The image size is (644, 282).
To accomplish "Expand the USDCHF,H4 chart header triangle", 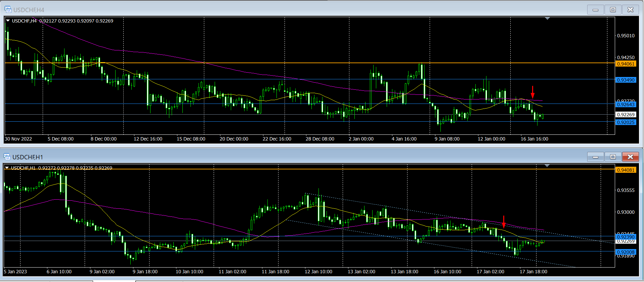I will pyautogui.click(x=8, y=21).
